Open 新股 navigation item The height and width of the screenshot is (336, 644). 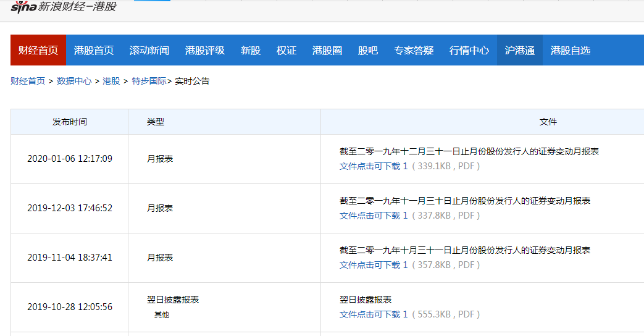click(251, 50)
